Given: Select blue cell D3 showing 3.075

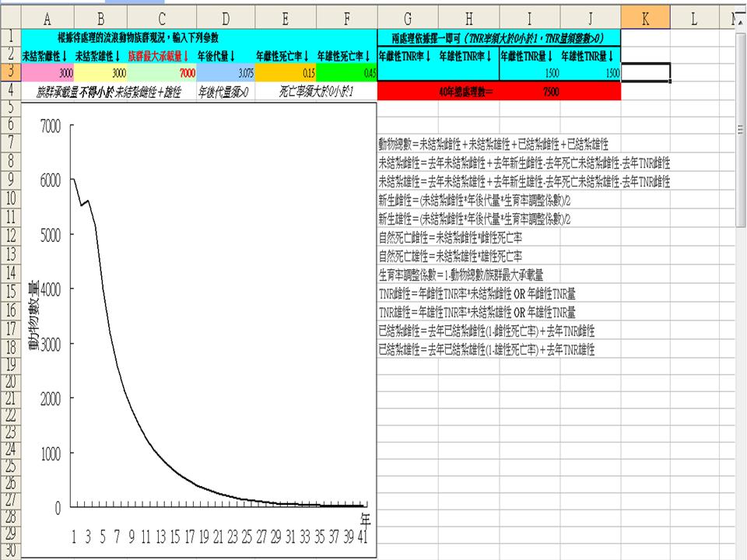Looking at the screenshot, I should pyautogui.click(x=224, y=72).
